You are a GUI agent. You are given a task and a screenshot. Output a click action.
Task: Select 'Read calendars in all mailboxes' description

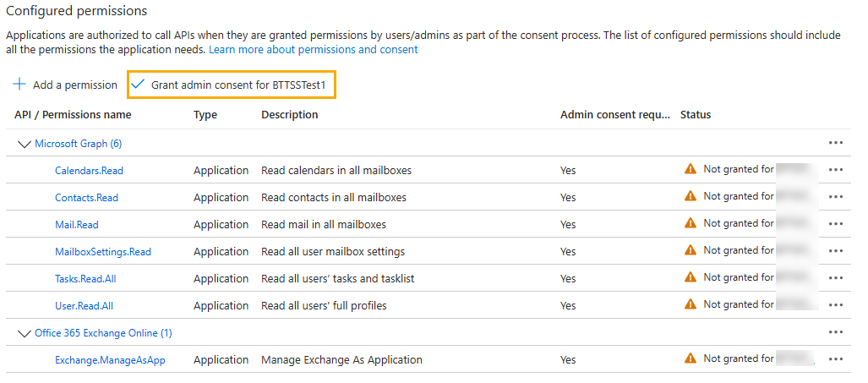point(336,171)
